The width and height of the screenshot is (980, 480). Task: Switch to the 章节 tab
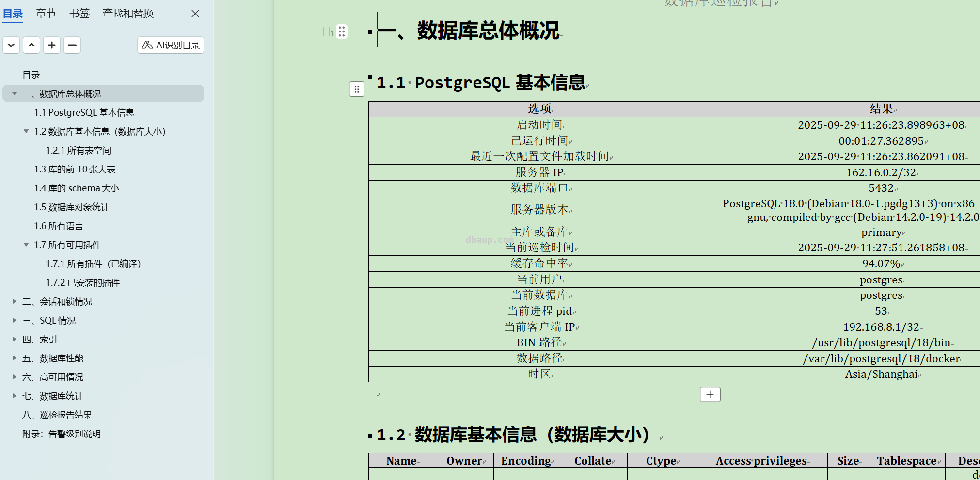click(46, 14)
